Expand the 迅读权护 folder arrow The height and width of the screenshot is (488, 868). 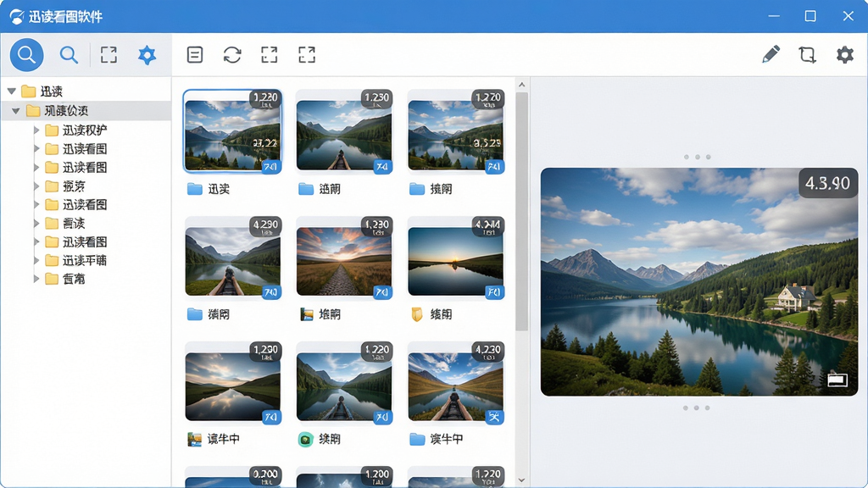click(36, 130)
